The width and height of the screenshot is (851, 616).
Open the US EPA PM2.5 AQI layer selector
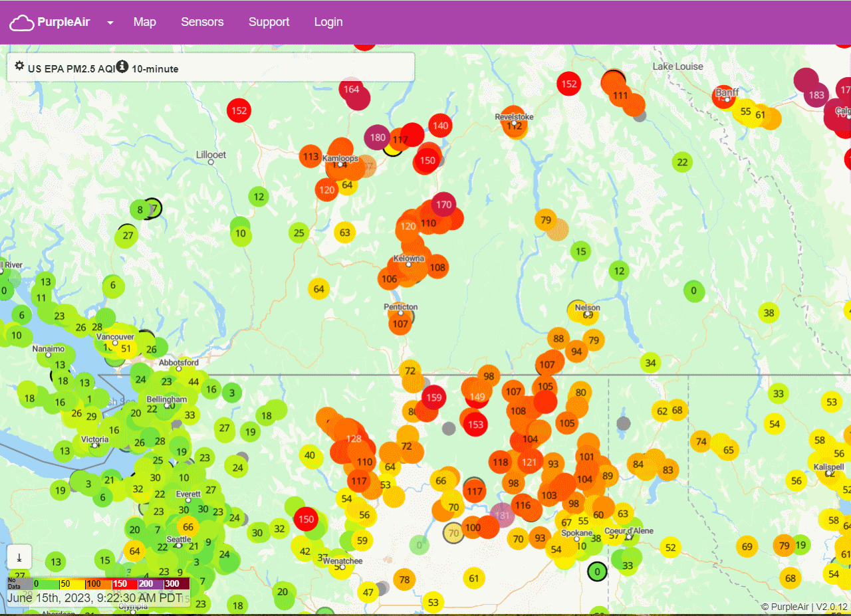point(71,68)
